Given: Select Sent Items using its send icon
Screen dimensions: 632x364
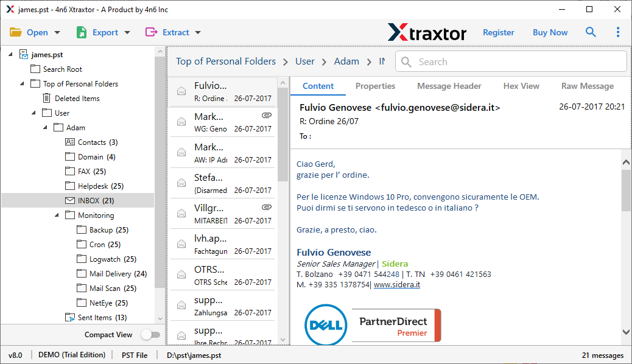Looking at the screenshot, I should click(x=71, y=317).
